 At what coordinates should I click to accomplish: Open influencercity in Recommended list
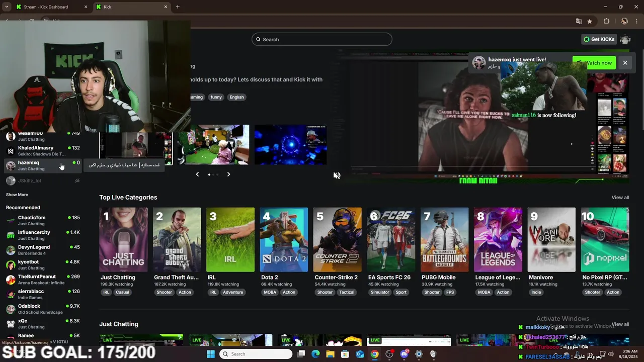pos(43,235)
